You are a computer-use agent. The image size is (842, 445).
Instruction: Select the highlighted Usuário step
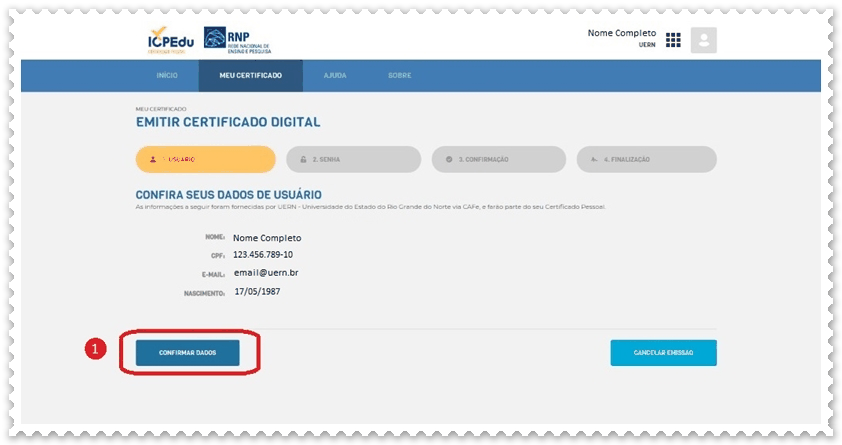tap(205, 159)
